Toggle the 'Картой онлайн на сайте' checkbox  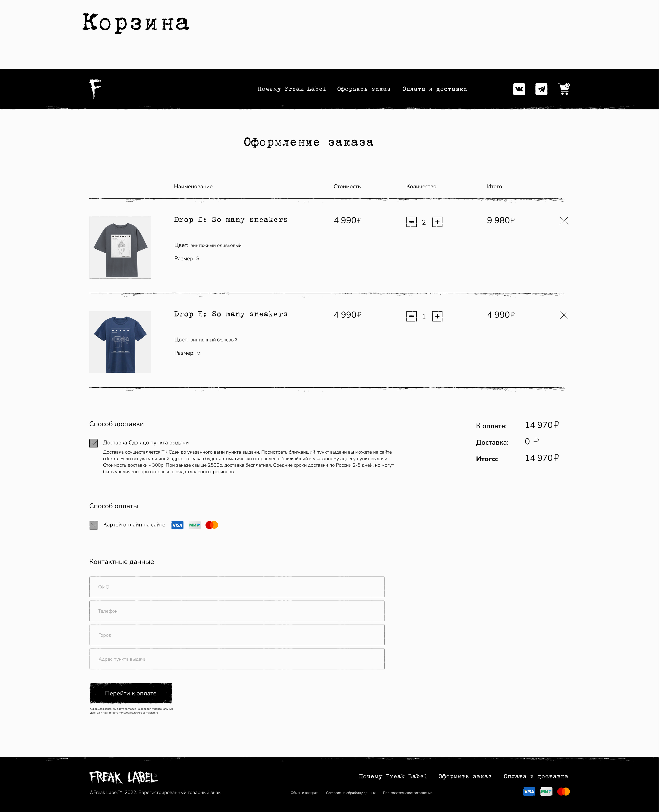coord(94,525)
